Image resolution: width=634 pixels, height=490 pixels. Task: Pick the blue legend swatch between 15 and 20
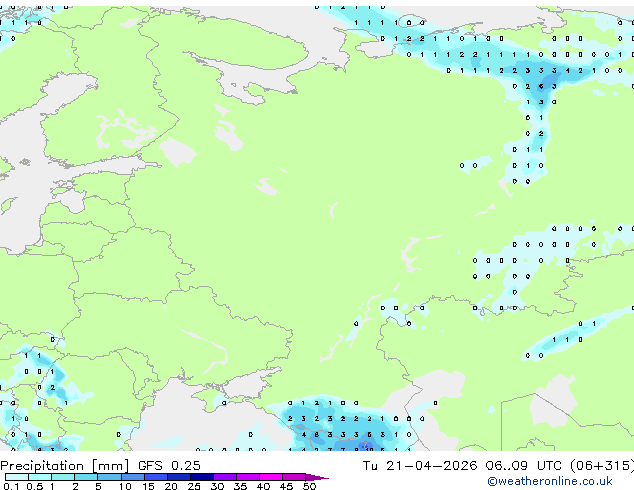156,477
